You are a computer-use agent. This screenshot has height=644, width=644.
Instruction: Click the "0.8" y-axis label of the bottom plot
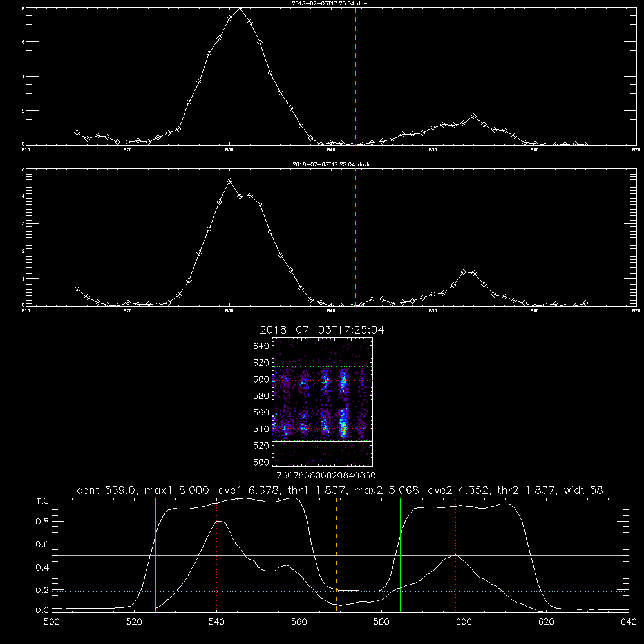pos(43,522)
